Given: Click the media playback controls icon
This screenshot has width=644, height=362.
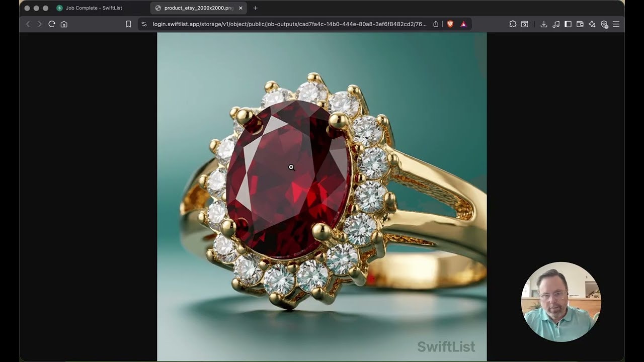Looking at the screenshot, I should tap(555, 24).
